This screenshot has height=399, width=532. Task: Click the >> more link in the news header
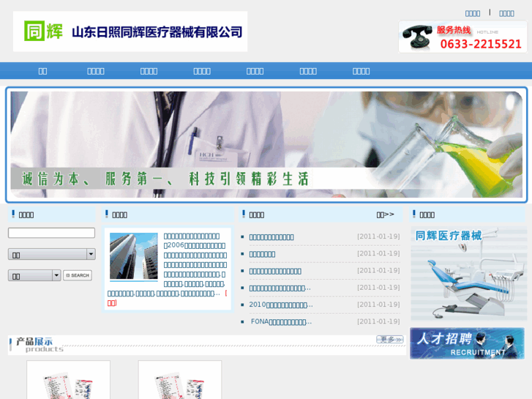(386, 215)
